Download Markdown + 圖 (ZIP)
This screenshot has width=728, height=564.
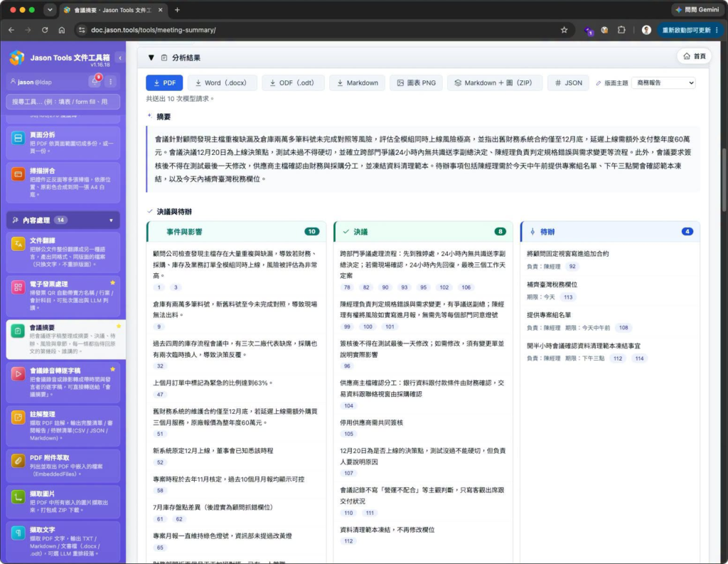495,83
